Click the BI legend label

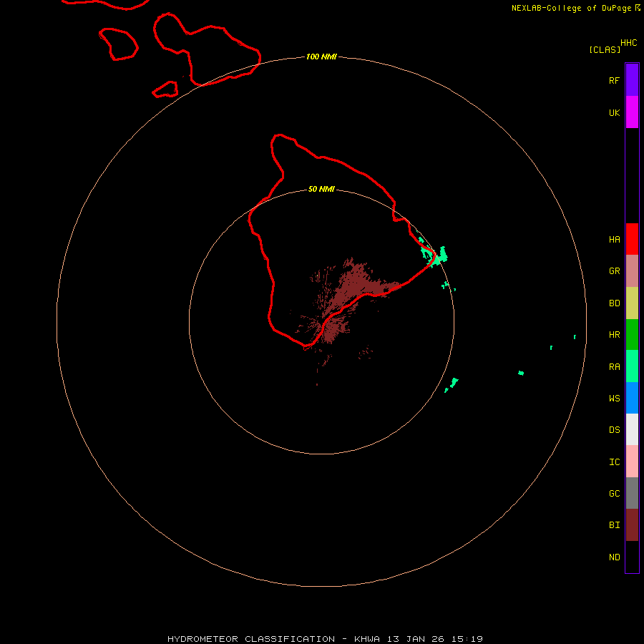tap(614, 525)
